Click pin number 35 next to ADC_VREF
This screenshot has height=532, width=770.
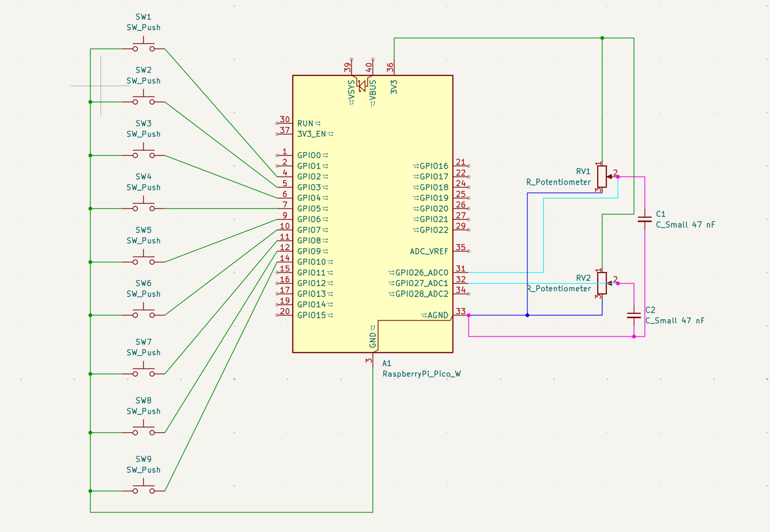(460, 247)
